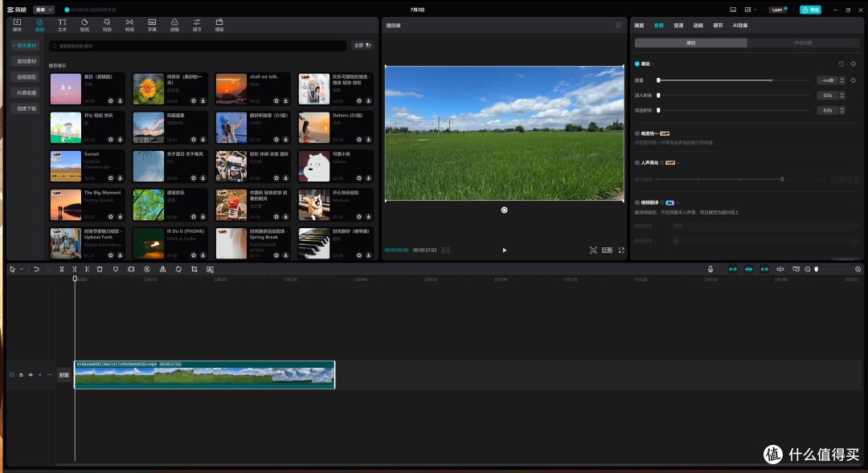Click the teal 导出 export button

[810, 10]
